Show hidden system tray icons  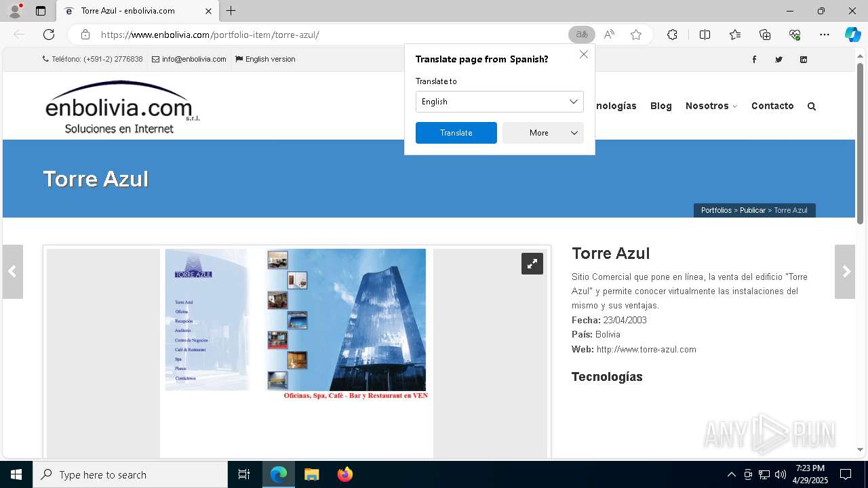[x=731, y=474]
